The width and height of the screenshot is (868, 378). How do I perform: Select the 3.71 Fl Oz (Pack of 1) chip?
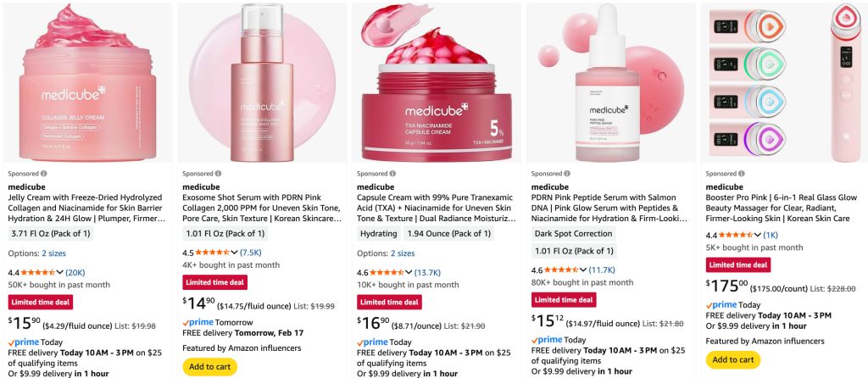[x=50, y=234]
